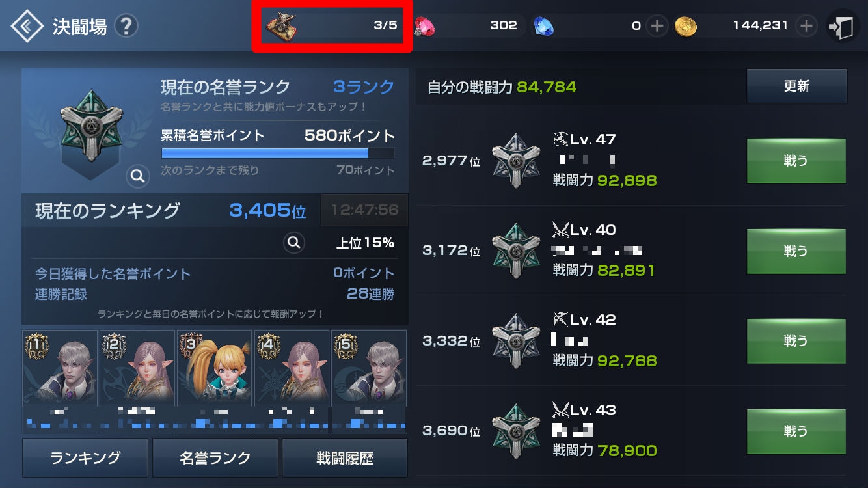Open the 決闘場 help question mark

tap(126, 27)
